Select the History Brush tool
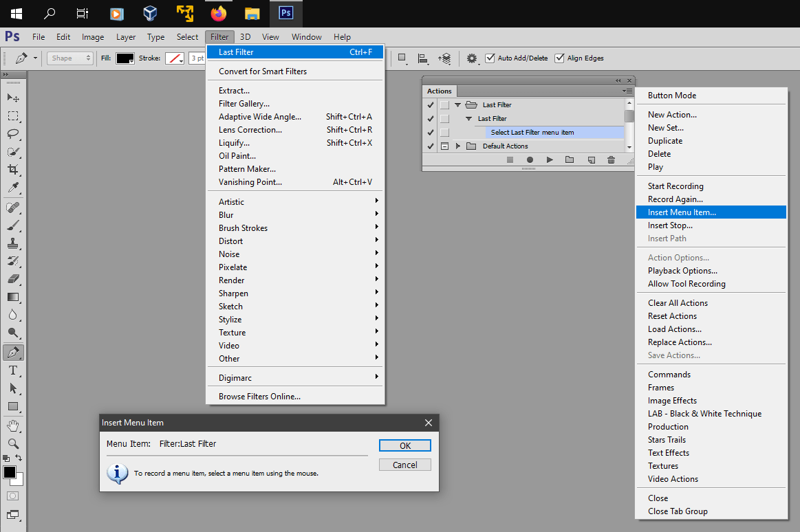 pos(13,261)
